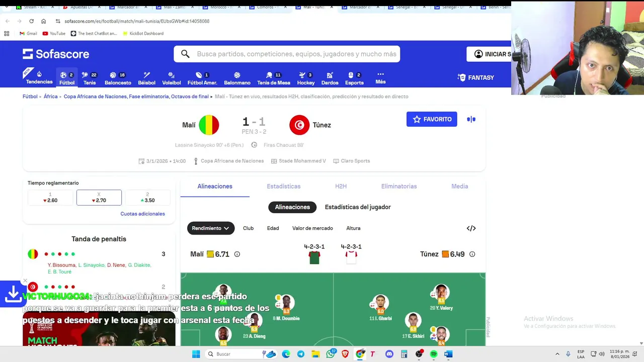Image resolution: width=644 pixels, height=362 pixels.
Task: Click the search magnifier icon in Sofascore
Action: tap(185, 54)
